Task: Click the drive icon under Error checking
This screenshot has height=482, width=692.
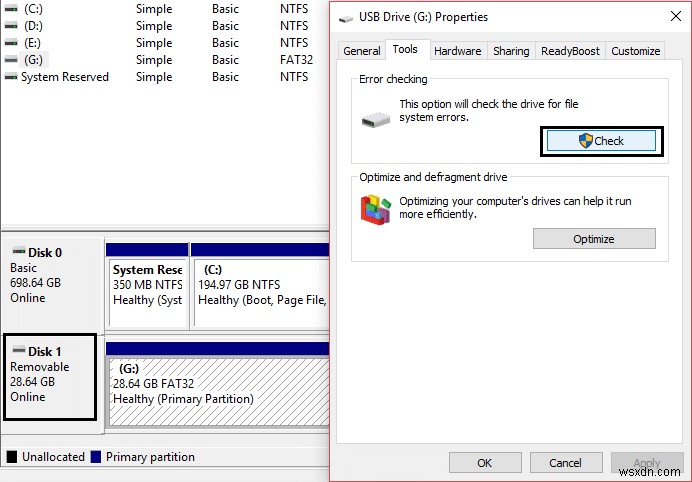Action: coord(376,120)
